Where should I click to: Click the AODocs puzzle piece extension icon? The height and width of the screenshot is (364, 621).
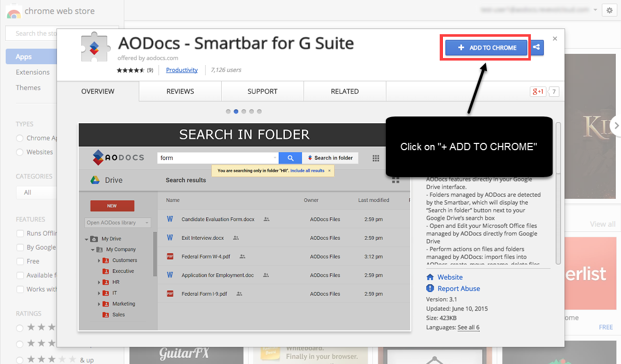[x=94, y=48]
